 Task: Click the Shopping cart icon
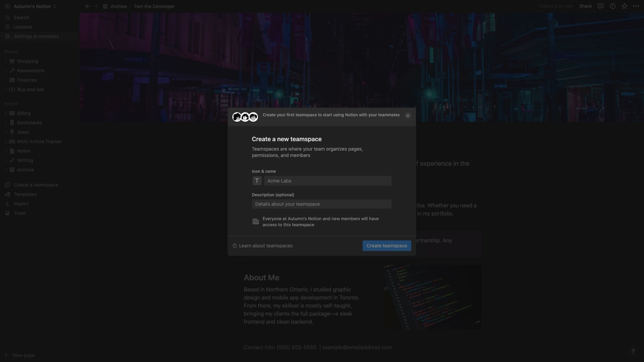[12, 61]
